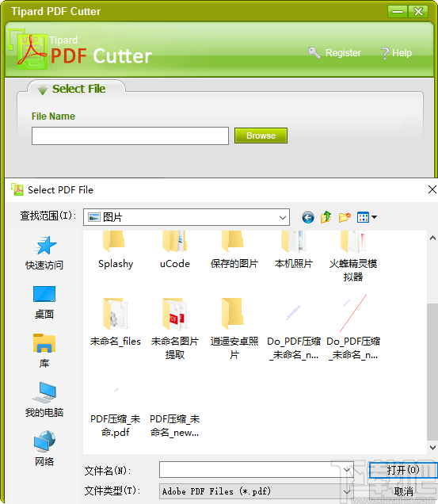This screenshot has width=438, height=504.
Task: Click the Help question mark icon
Action: point(385,53)
